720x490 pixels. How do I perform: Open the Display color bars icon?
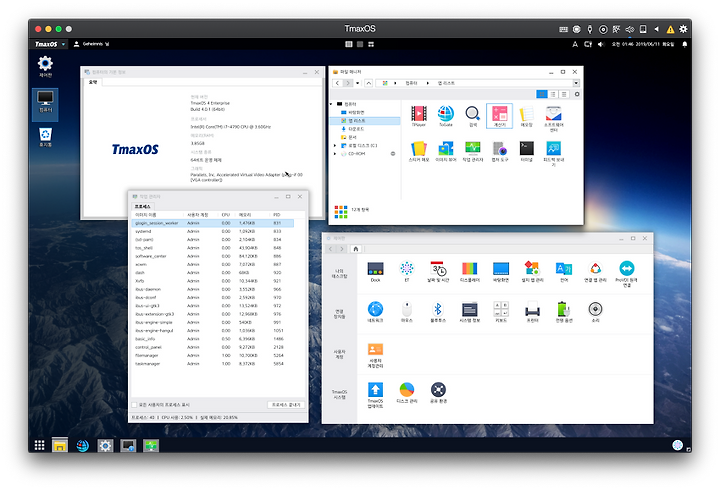[469, 269]
